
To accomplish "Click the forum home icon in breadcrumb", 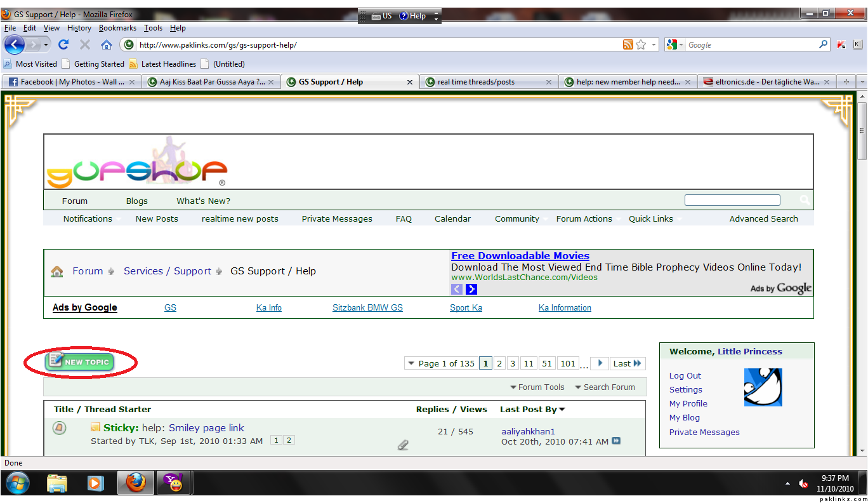I will 57,272.
